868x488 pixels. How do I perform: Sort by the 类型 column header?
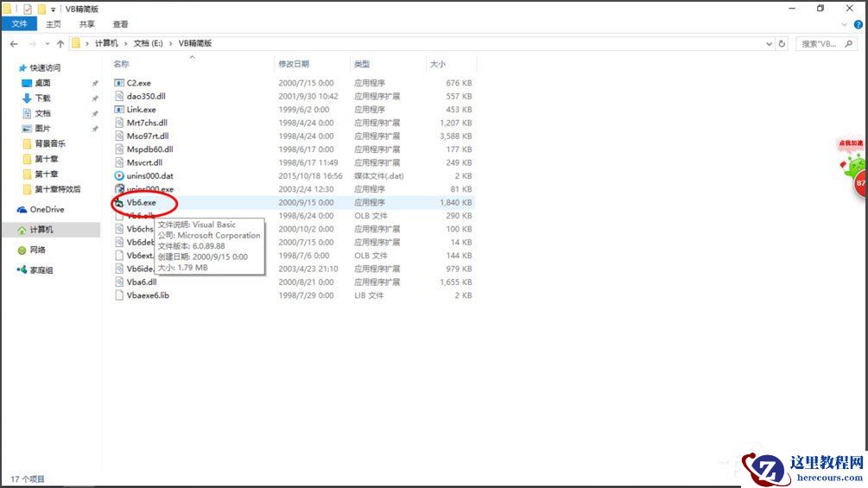(362, 64)
